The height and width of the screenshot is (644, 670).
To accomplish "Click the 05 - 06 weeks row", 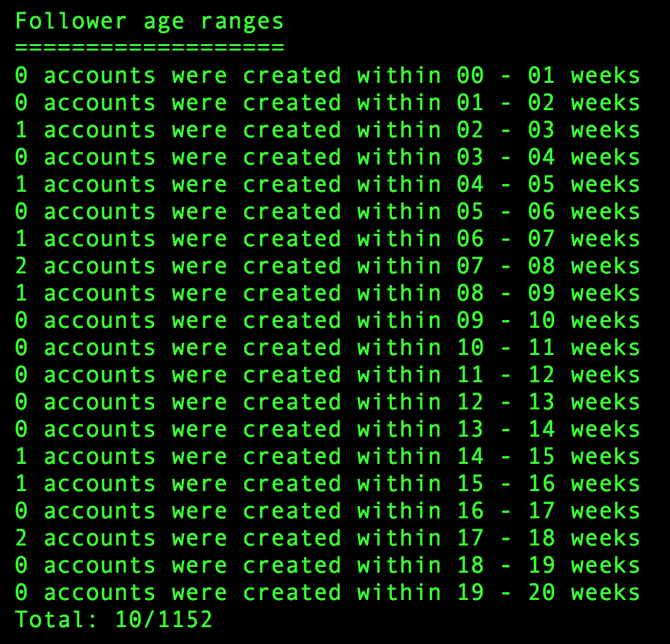I will [328, 211].
